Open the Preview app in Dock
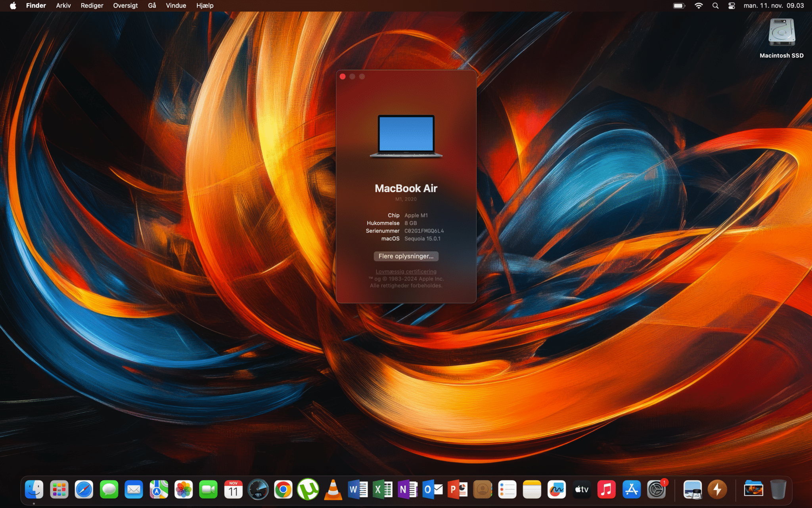Image resolution: width=812 pixels, height=508 pixels. pos(692,490)
